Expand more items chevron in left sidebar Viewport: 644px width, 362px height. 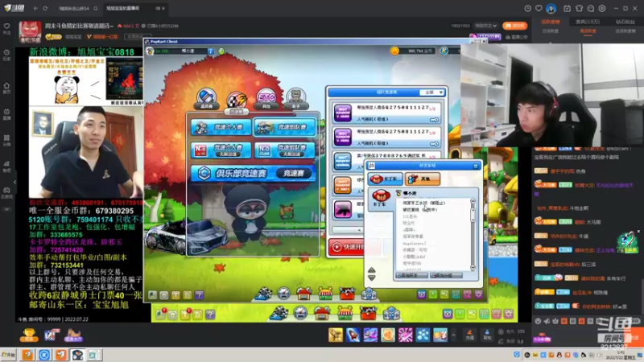(6, 209)
